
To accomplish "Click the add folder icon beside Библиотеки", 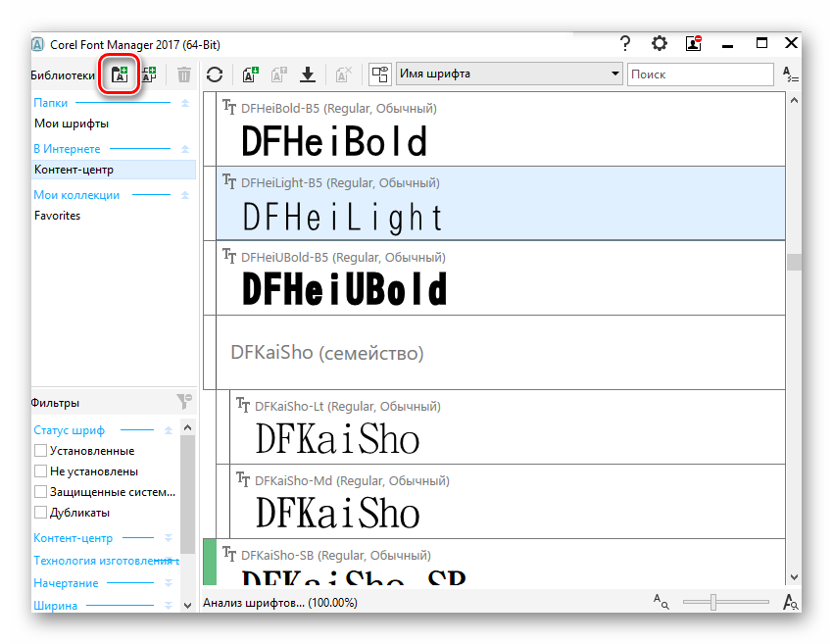I will [120, 74].
